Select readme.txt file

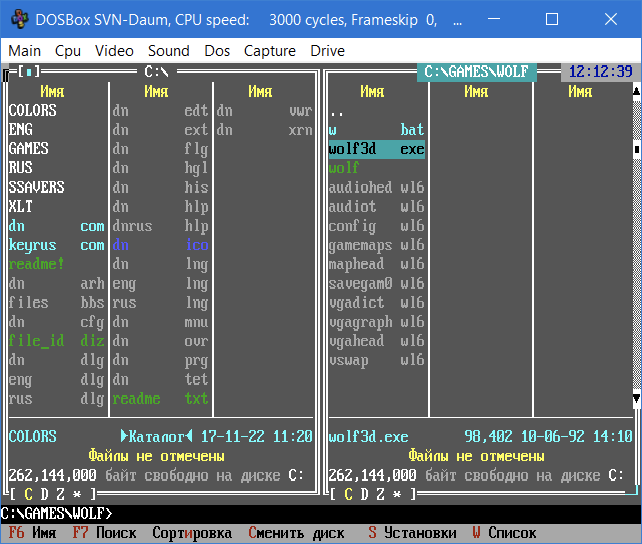160,399
